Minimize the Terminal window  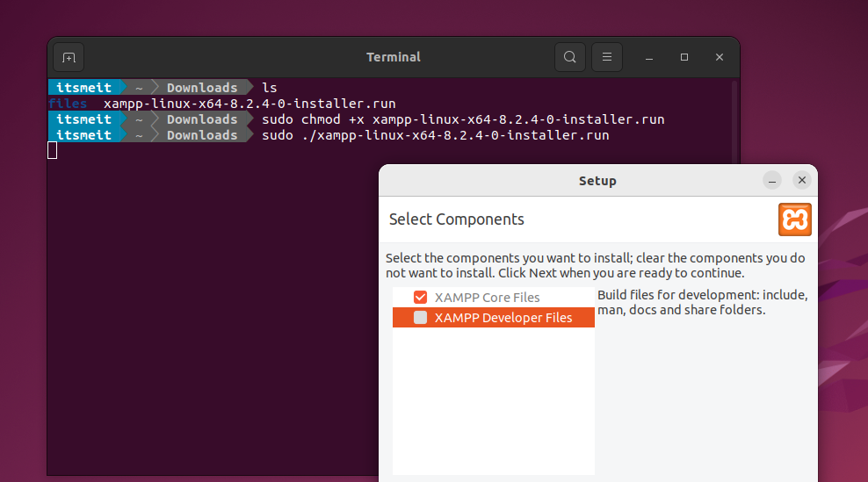[649, 57]
